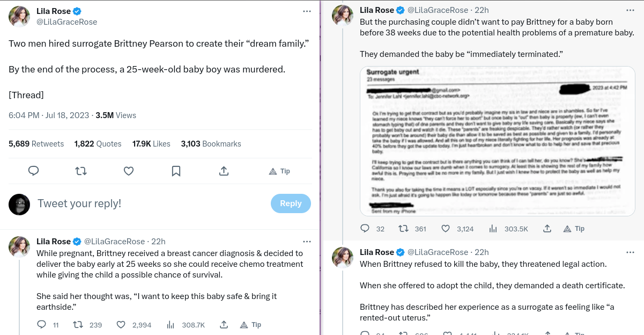Viewport: 644px width, 335px height.
Task: Like the main tweet with the heart icon
Action: coord(129,171)
